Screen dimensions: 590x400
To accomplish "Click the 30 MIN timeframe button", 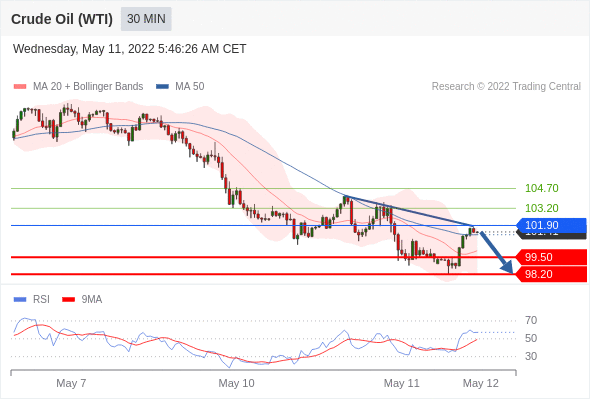I will pos(146,19).
